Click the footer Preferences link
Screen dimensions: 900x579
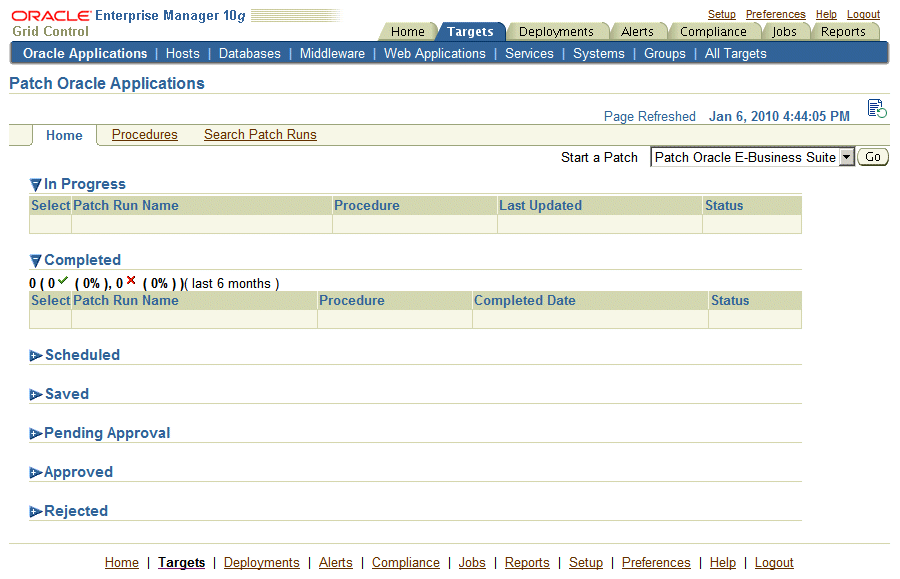656,562
